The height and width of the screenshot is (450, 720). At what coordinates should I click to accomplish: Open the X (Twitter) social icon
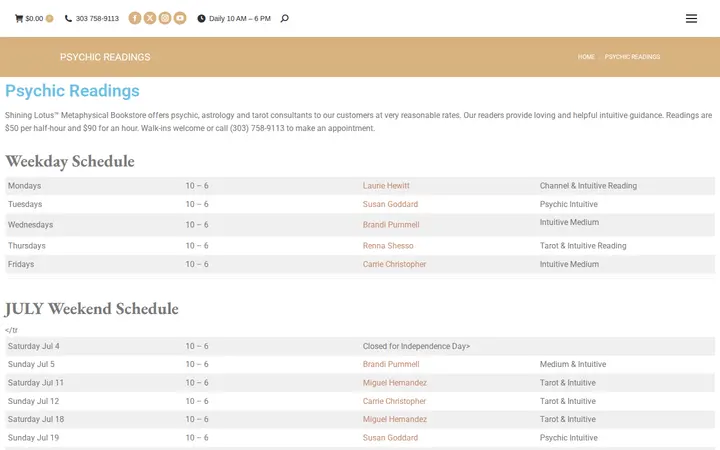click(150, 18)
